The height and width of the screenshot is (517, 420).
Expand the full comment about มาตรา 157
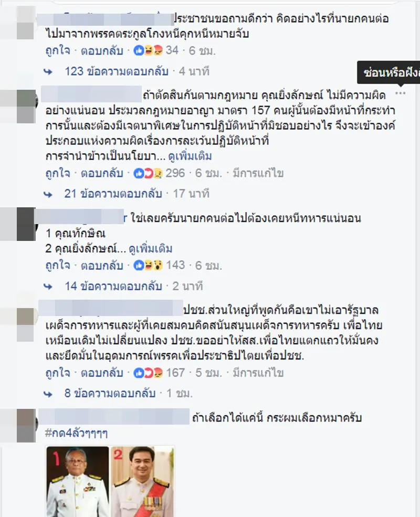[x=190, y=156]
